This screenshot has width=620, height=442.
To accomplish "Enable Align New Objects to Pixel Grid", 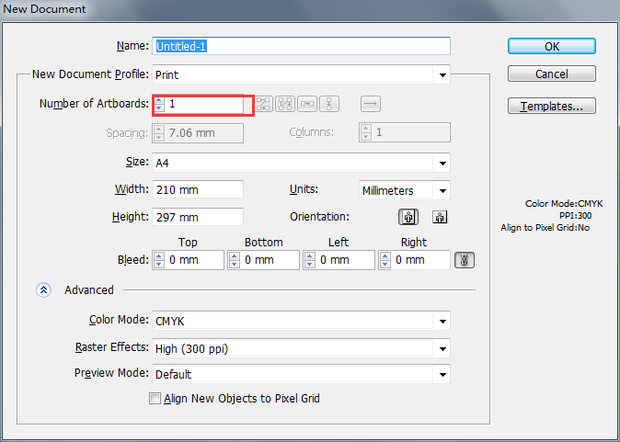I will (x=155, y=399).
